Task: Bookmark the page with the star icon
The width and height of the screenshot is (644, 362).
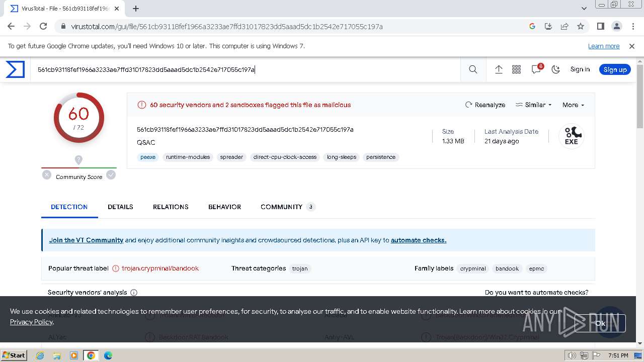Action: 581,26
